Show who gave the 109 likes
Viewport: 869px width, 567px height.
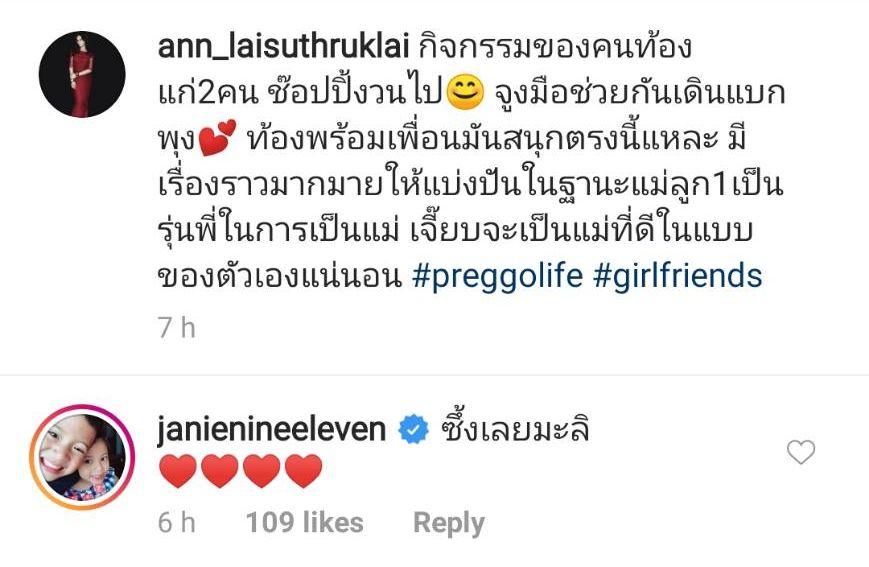(x=304, y=522)
